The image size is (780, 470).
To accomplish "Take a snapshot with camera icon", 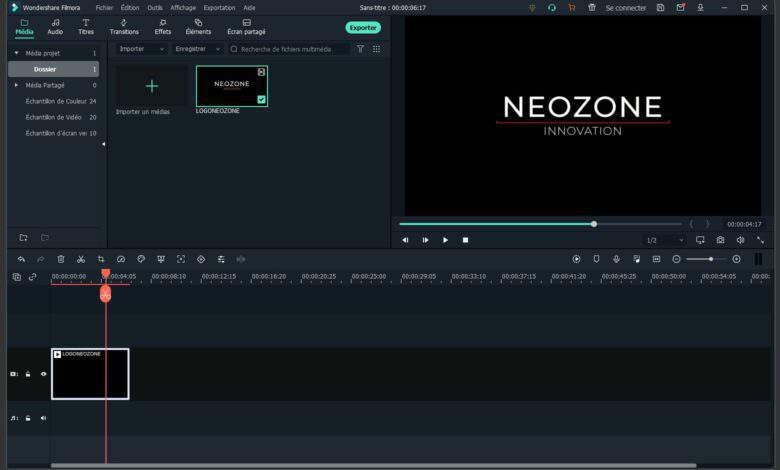I will point(720,240).
